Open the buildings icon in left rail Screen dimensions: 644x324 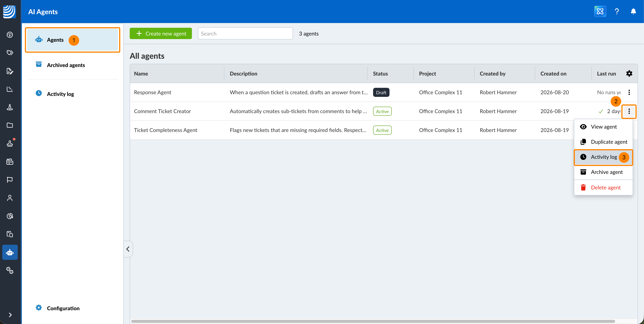(x=10, y=161)
